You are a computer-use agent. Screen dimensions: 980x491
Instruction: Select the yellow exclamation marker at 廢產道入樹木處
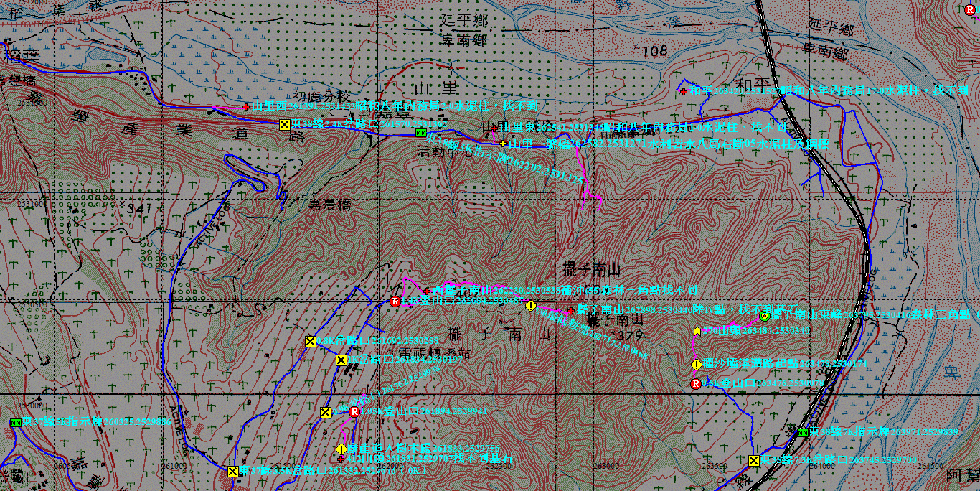[x=341, y=449]
